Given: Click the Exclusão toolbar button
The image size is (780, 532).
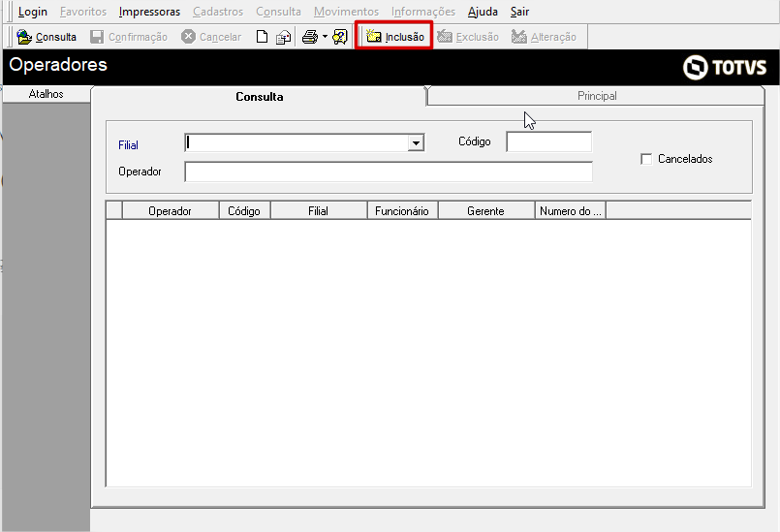Looking at the screenshot, I should coord(468,37).
